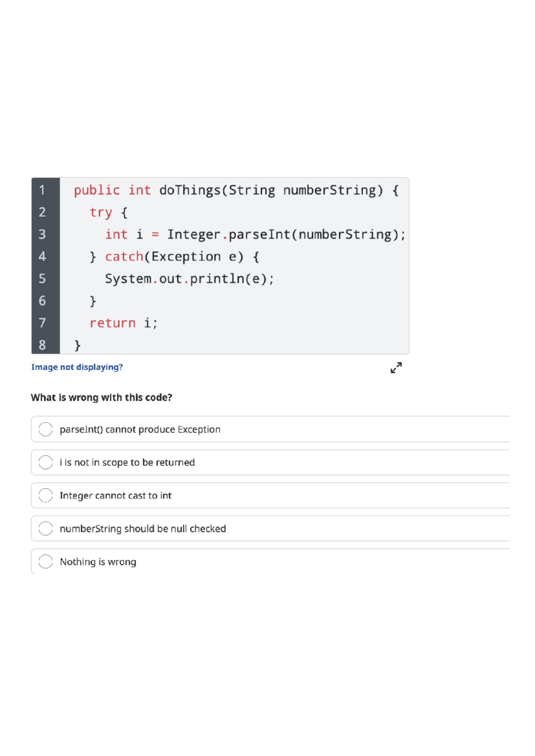Select the "Nothing is wrong" answer
Viewport: 535px width, 756px height.
[x=45, y=562]
